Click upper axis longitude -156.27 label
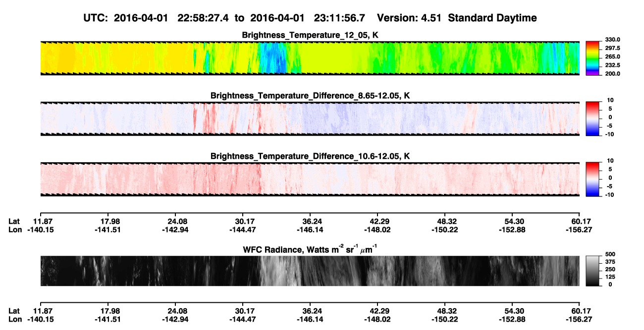This screenshot has width=644, height=330. 580,230
